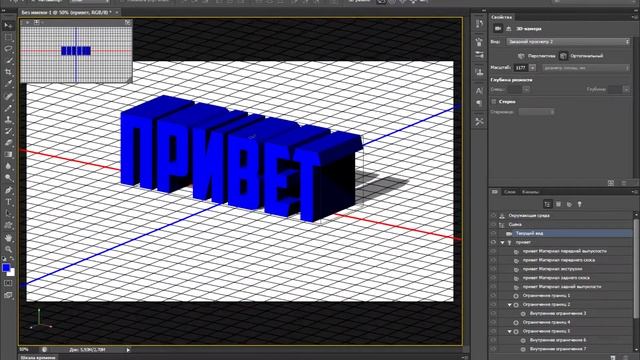Screen dimensions: 640x360
Task: Toggle visibility of Окружающая среда row
Action: 493,216
